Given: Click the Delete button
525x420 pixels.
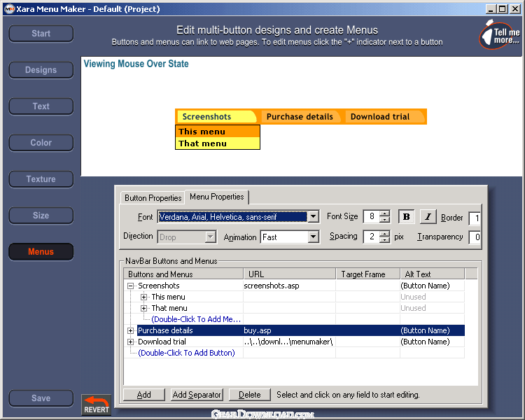Looking at the screenshot, I should [x=249, y=395].
